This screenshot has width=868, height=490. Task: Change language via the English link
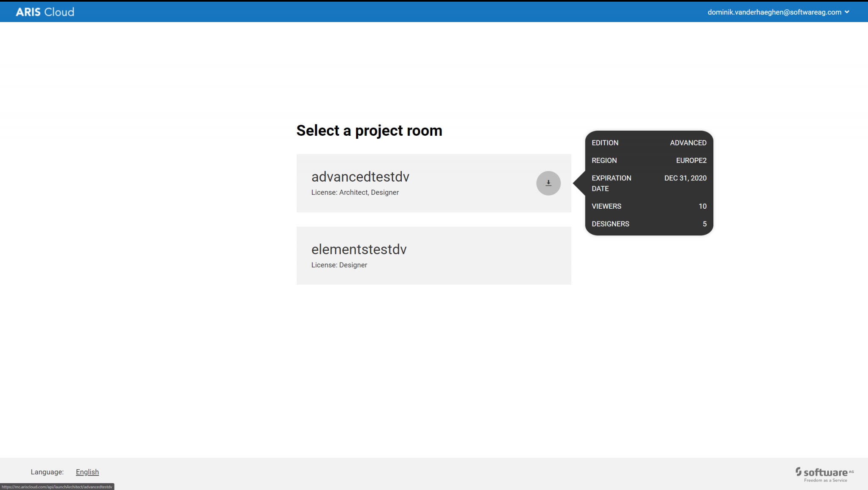(x=87, y=472)
